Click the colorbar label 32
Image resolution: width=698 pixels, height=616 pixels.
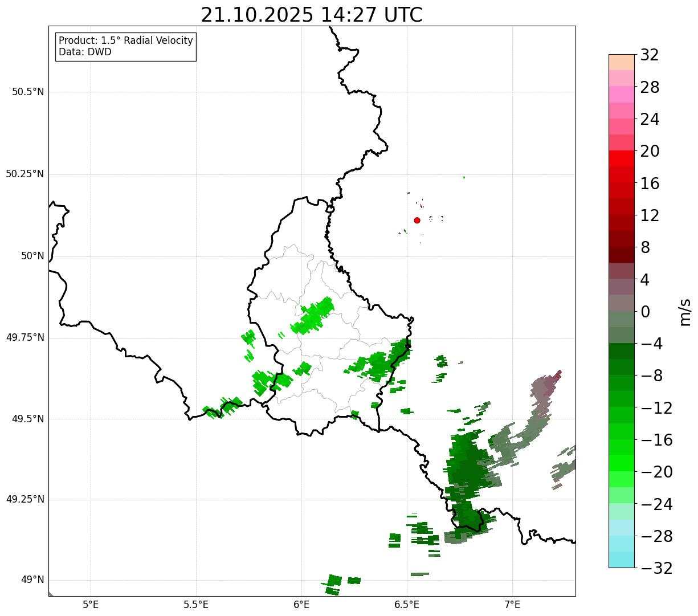(x=650, y=55)
